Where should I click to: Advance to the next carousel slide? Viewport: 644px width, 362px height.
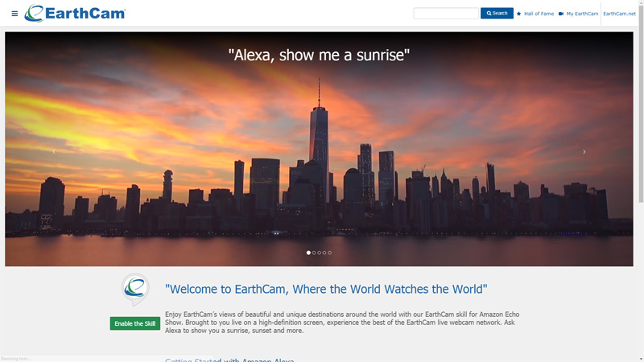(584, 151)
